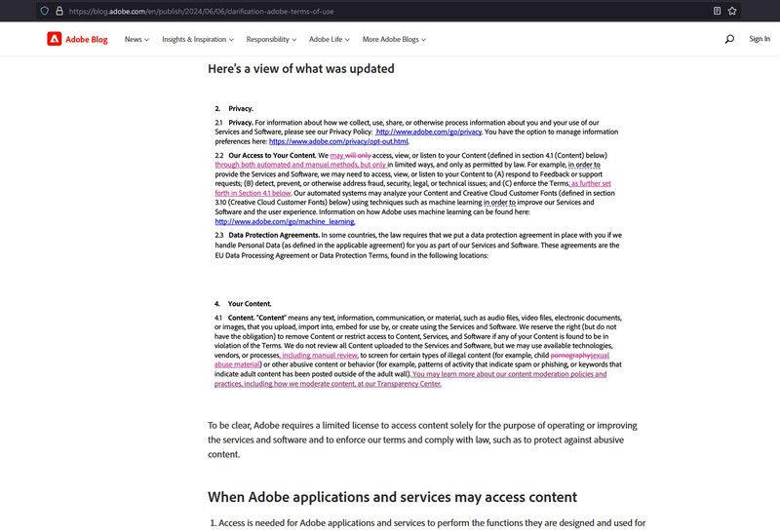Toggle the reader view icon
Image resolution: width=780 pixels, height=532 pixels.
pyautogui.click(x=717, y=11)
